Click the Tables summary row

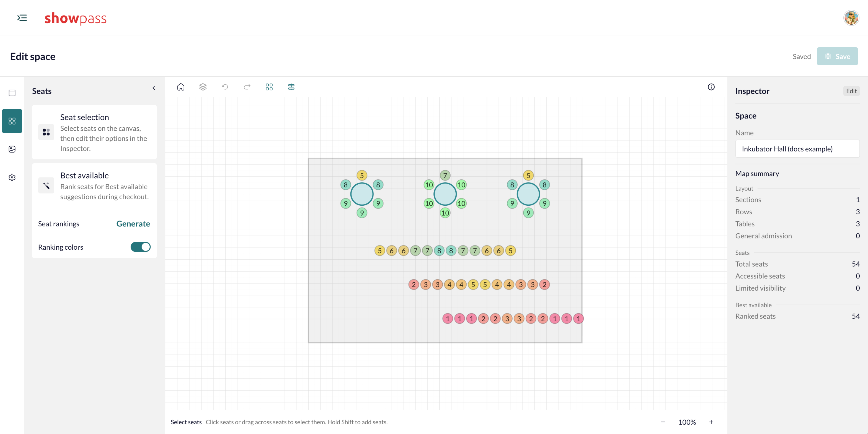[x=797, y=224]
